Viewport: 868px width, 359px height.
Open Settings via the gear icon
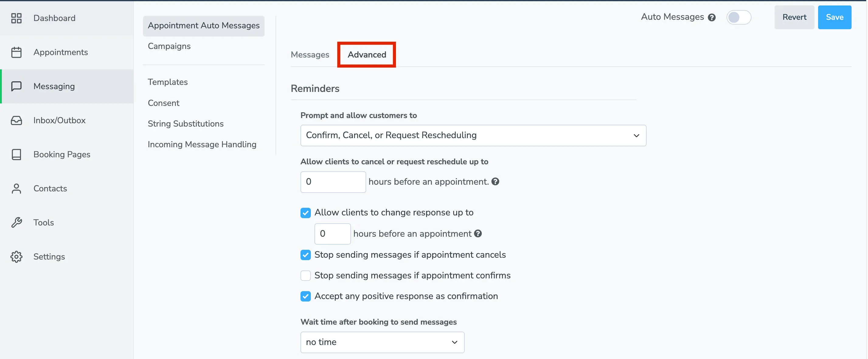(x=16, y=256)
